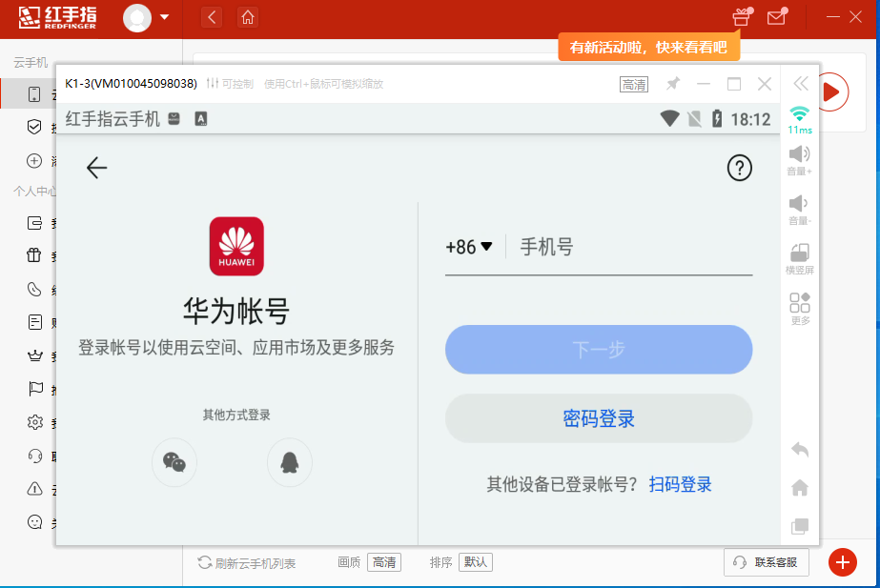Increase volume with 音量+ icon

(799, 160)
